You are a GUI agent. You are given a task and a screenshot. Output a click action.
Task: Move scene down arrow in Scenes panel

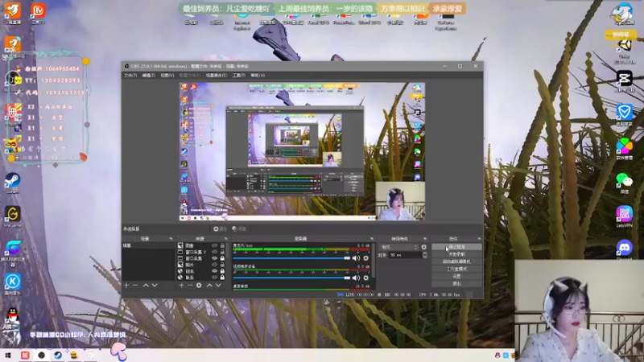(x=155, y=286)
